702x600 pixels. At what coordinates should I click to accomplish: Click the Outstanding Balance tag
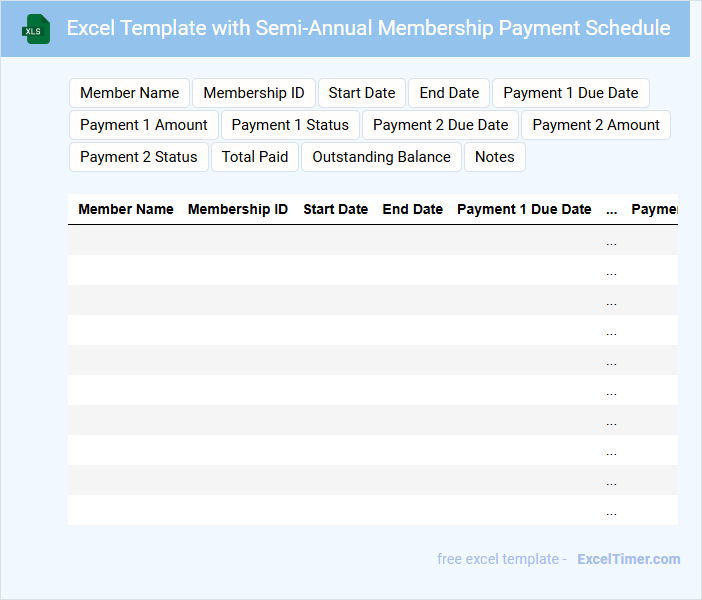381,157
